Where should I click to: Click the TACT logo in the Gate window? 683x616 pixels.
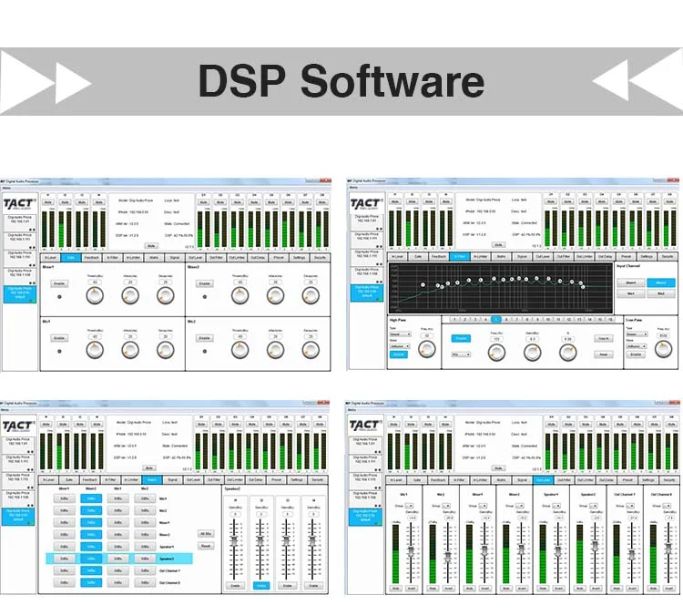click(19, 204)
